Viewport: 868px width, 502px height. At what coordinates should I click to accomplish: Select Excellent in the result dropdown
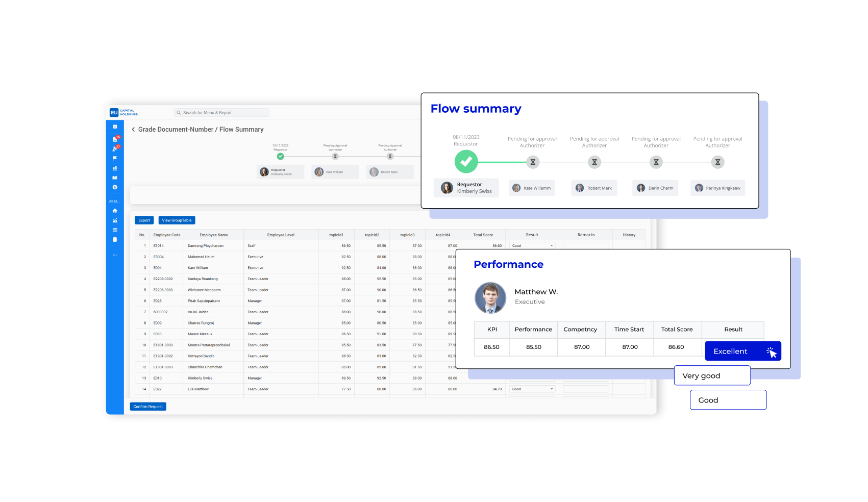(742, 351)
